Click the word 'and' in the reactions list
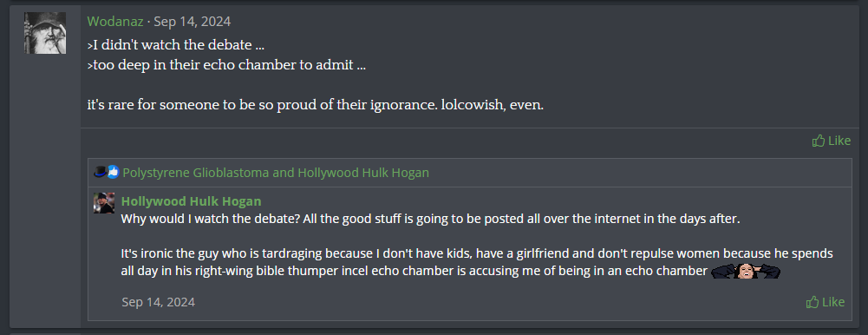The width and height of the screenshot is (868, 335). 284,173
